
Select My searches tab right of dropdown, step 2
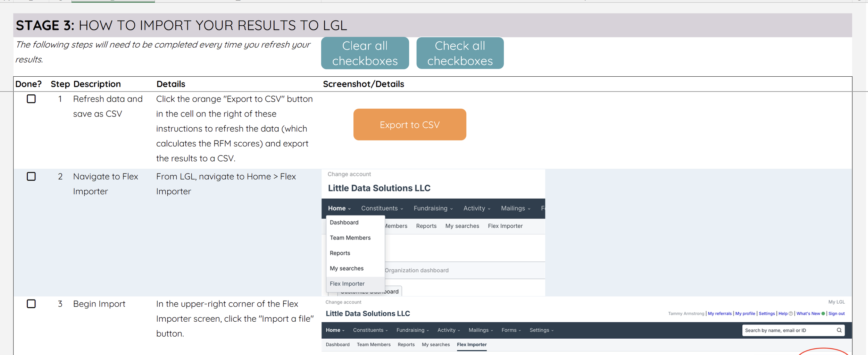(462, 226)
